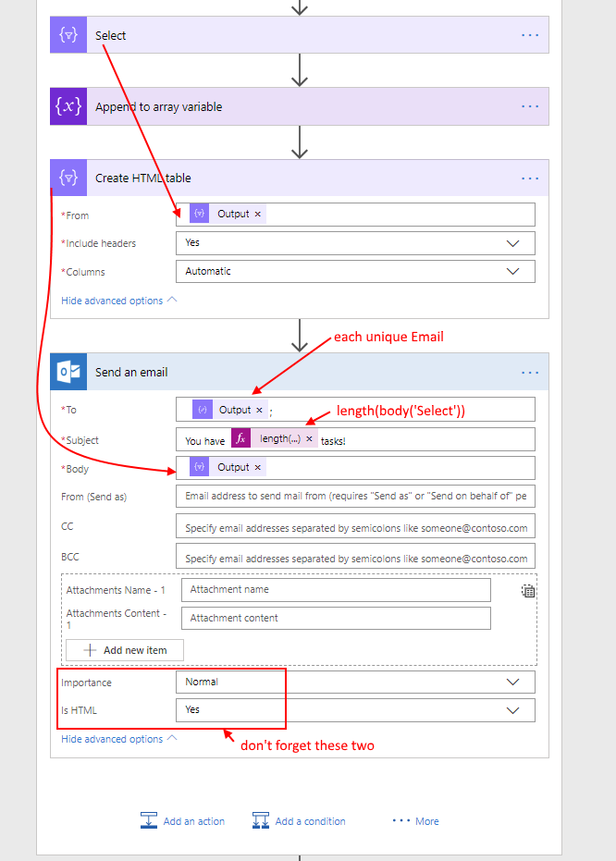Image resolution: width=616 pixels, height=861 pixels.
Task: Open the Select action ellipsis menu
Action: (x=529, y=35)
